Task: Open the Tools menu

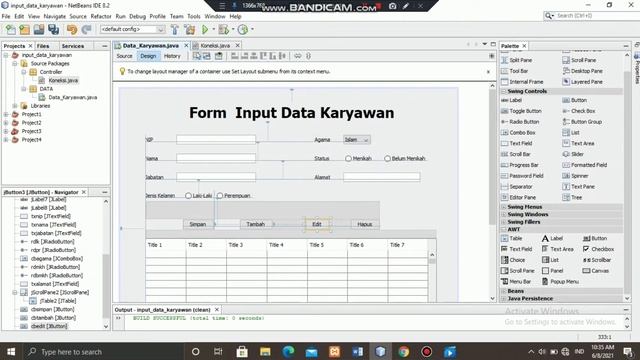Action: (194, 16)
